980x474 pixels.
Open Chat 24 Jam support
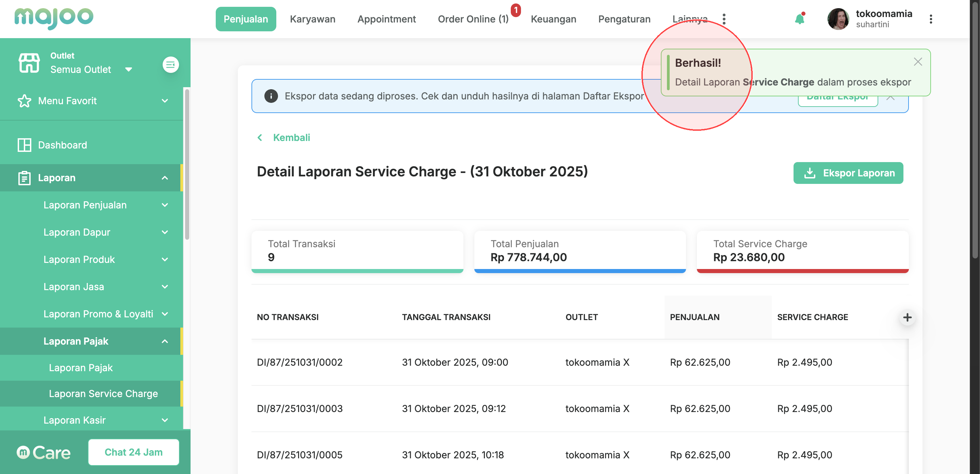pos(133,452)
